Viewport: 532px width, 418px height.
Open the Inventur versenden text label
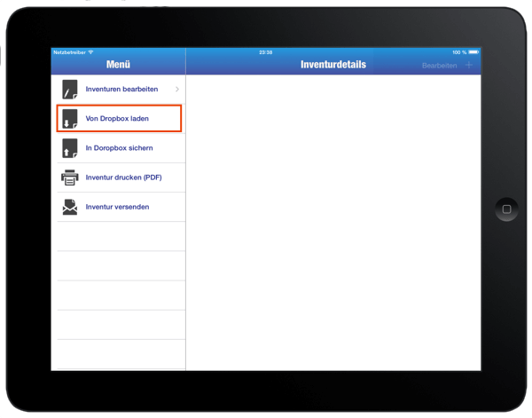117,207
